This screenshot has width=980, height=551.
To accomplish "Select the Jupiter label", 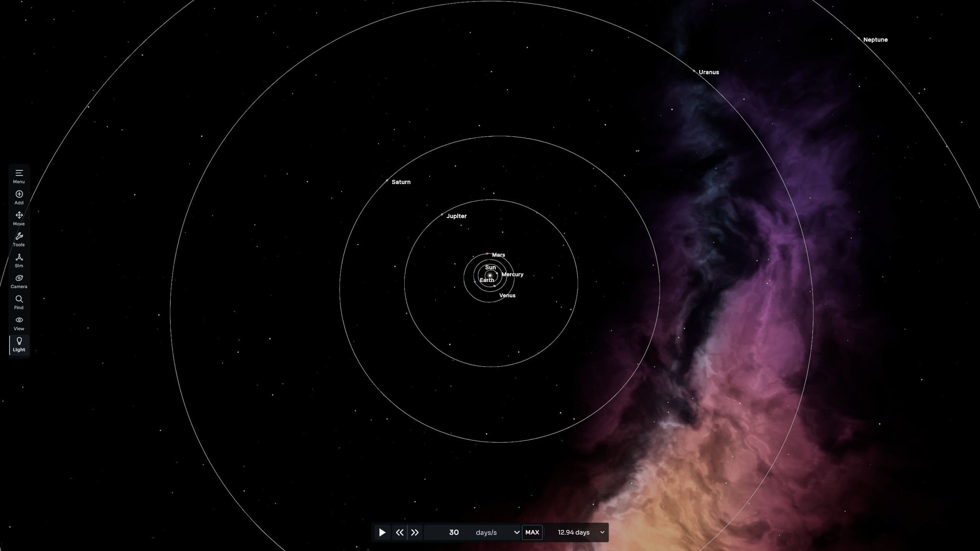I will click(456, 216).
